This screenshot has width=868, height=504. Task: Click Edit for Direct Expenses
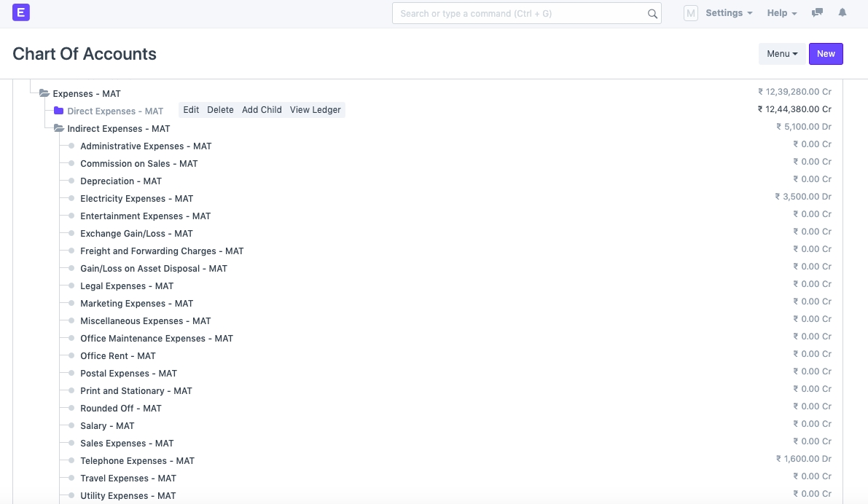coord(191,110)
